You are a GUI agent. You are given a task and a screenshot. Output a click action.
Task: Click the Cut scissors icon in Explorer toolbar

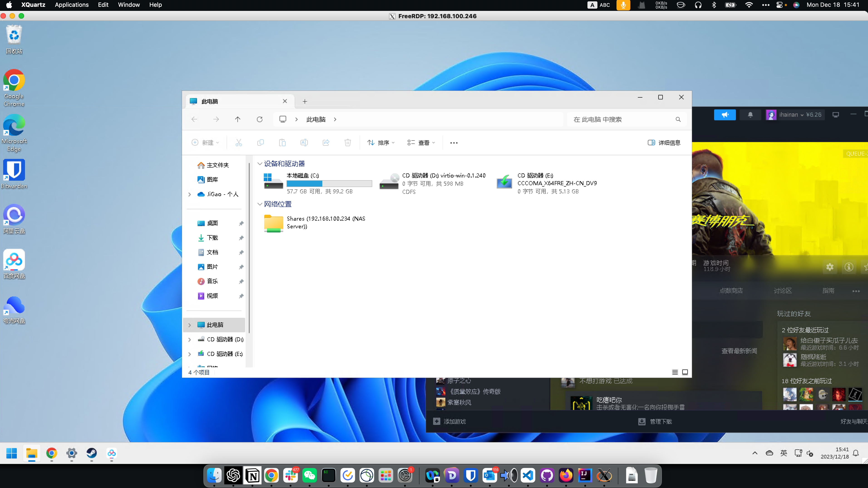(239, 143)
